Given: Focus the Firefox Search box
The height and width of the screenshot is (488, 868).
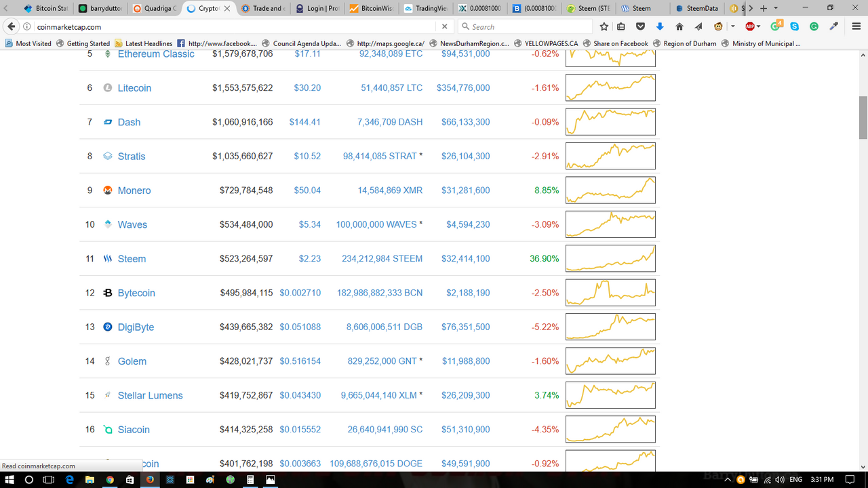Looking at the screenshot, I should click(x=526, y=26).
